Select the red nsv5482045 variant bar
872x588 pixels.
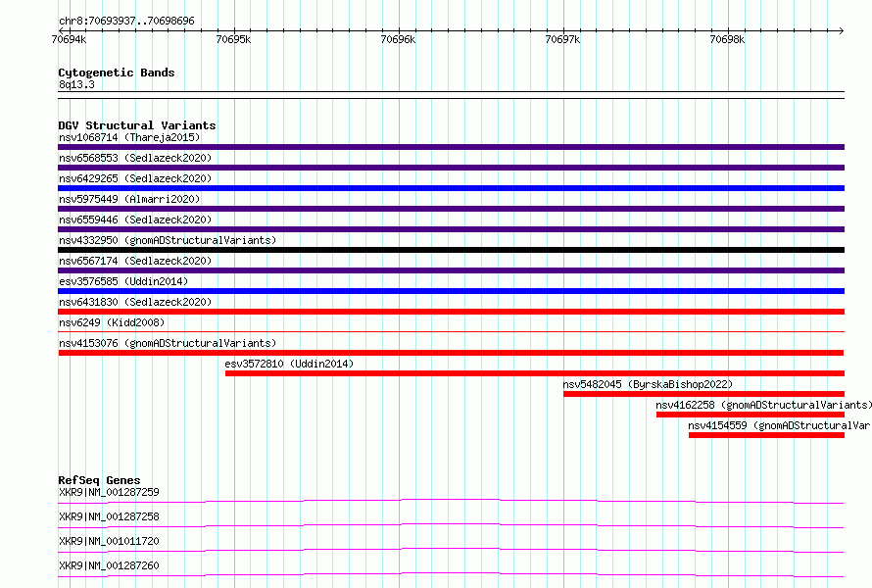click(x=704, y=394)
